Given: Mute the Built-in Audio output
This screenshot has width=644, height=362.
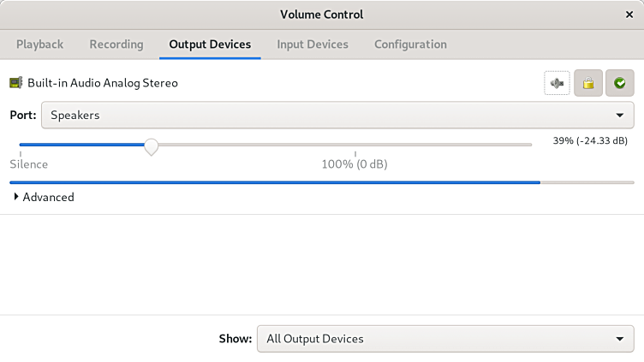Looking at the screenshot, I should pyautogui.click(x=557, y=83).
